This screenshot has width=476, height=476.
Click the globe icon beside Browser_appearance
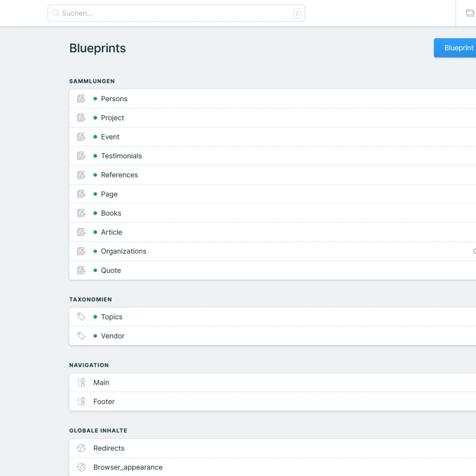point(81,467)
